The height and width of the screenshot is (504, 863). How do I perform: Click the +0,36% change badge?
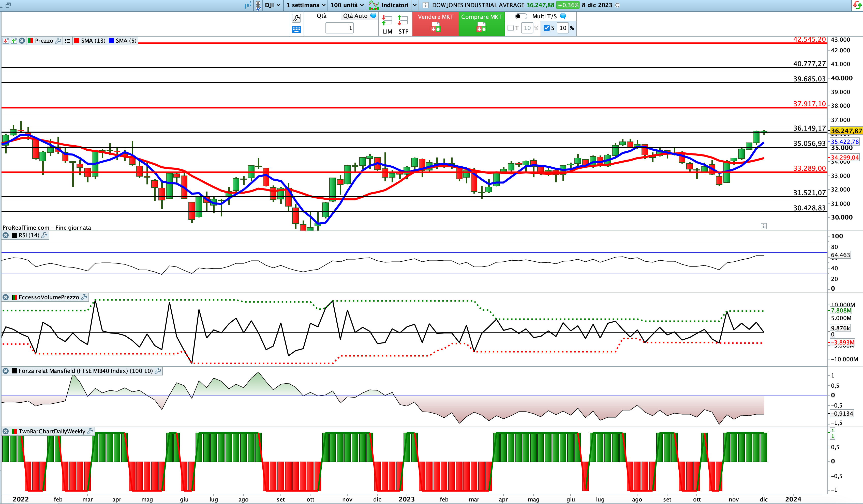(x=568, y=5)
